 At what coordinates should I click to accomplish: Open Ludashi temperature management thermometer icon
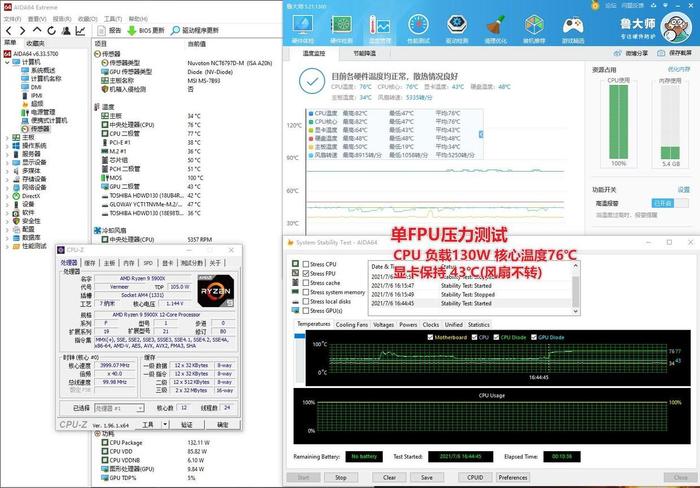tap(379, 25)
